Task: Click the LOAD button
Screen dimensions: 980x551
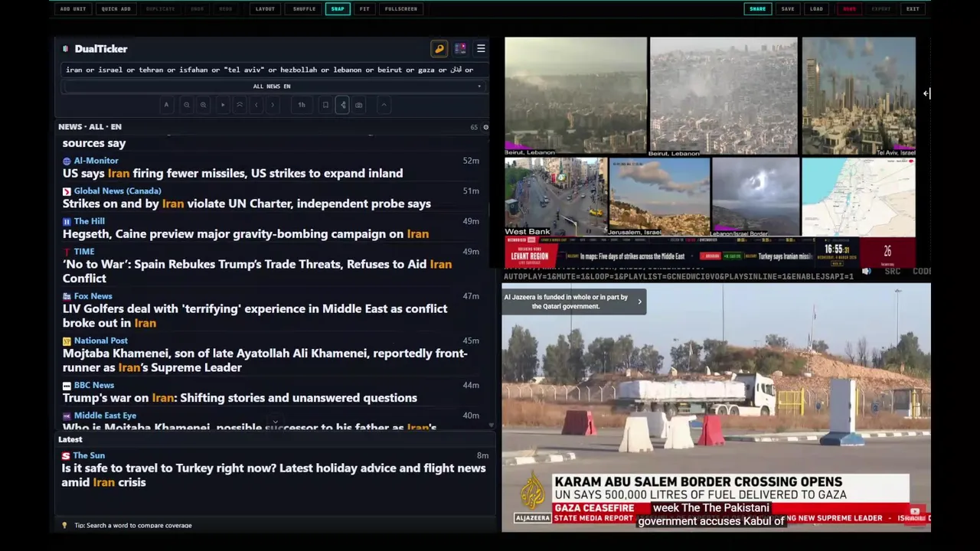Action: [816, 9]
